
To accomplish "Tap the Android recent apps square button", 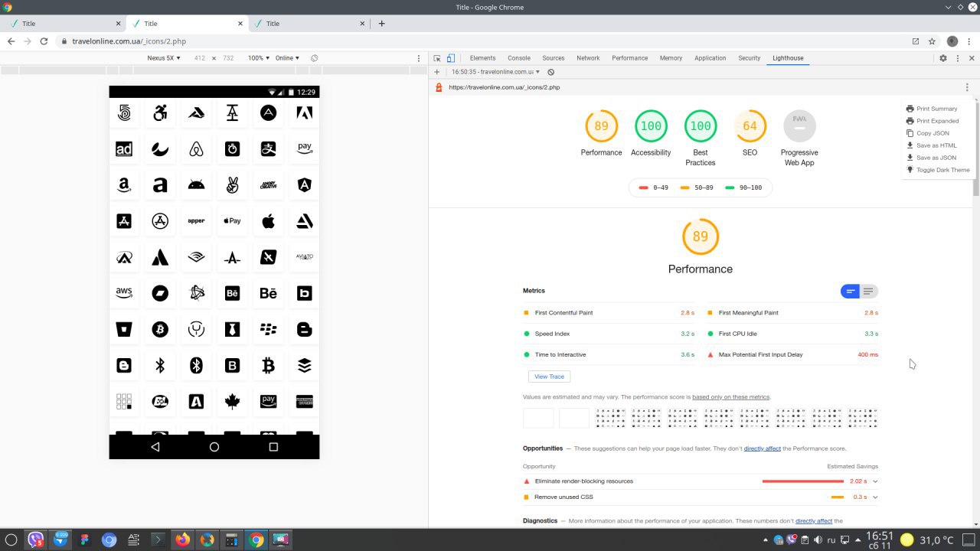I will pyautogui.click(x=273, y=447).
